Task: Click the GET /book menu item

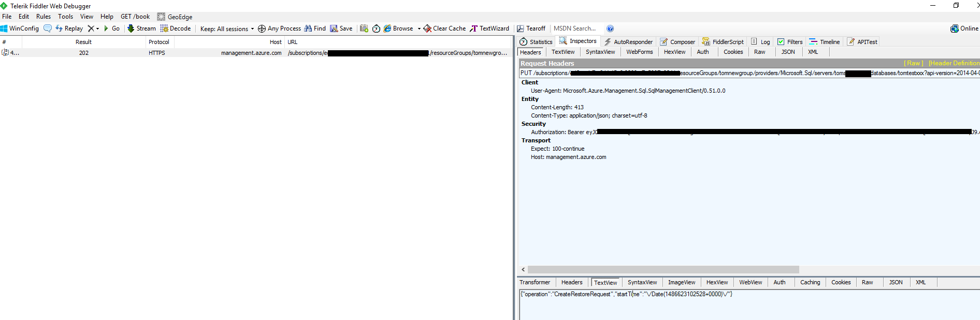Action: (x=135, y=17)
